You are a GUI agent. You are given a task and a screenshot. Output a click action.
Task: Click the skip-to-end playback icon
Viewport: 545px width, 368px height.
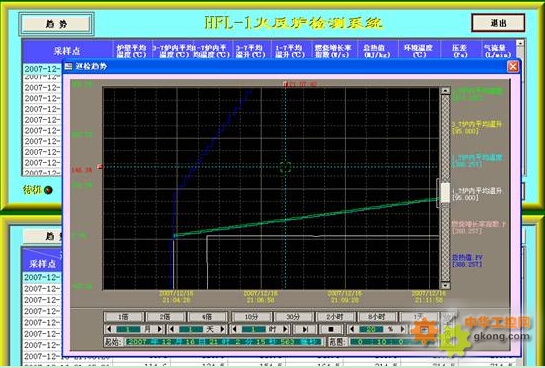(305, 329)
